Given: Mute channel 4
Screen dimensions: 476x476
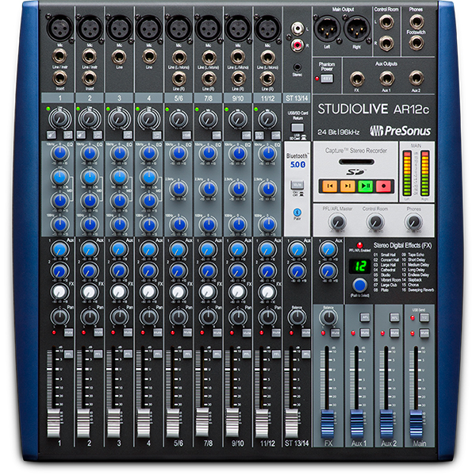Looking at the screenshot, I should (158, 332).
